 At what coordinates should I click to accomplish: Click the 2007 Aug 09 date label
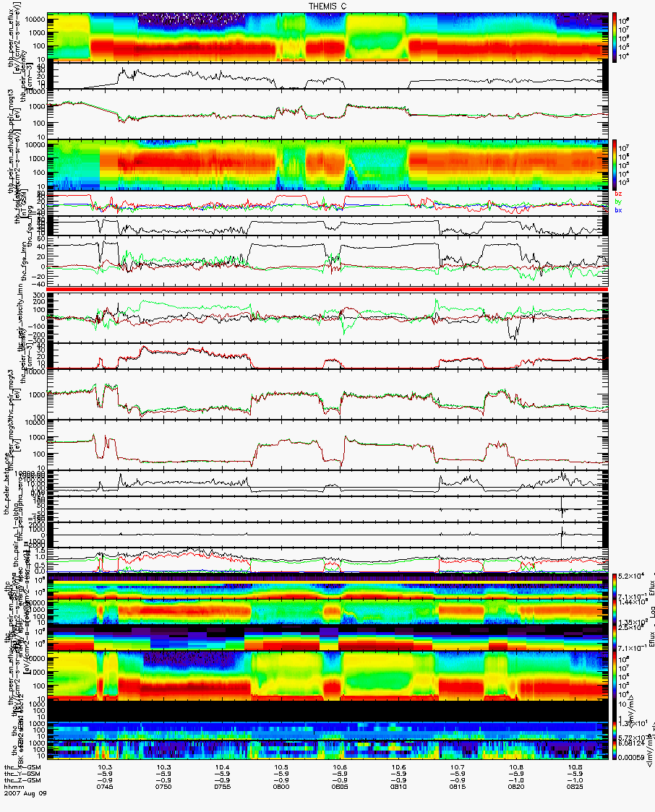tap(25, 792)
